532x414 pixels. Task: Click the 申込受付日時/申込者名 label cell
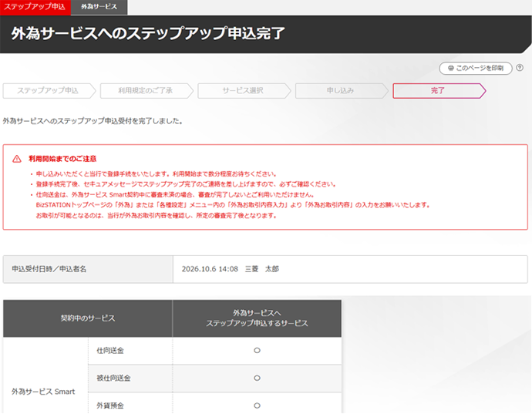[x=49, y=270]
